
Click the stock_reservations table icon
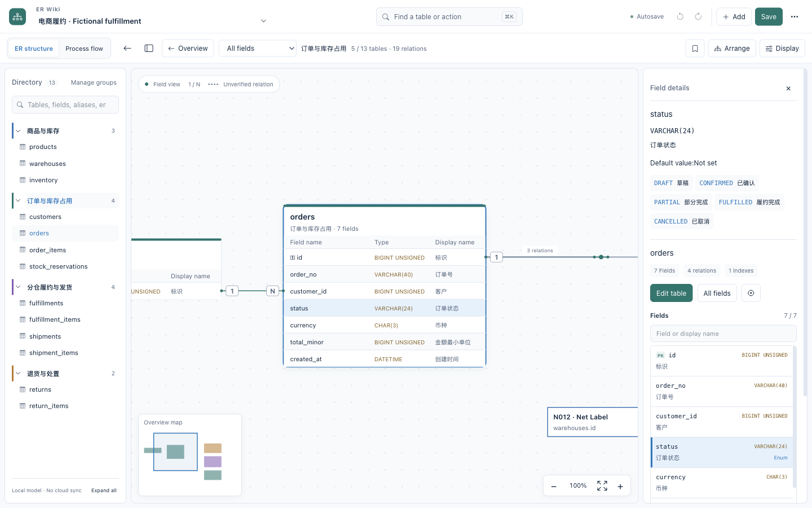(23, 266)
